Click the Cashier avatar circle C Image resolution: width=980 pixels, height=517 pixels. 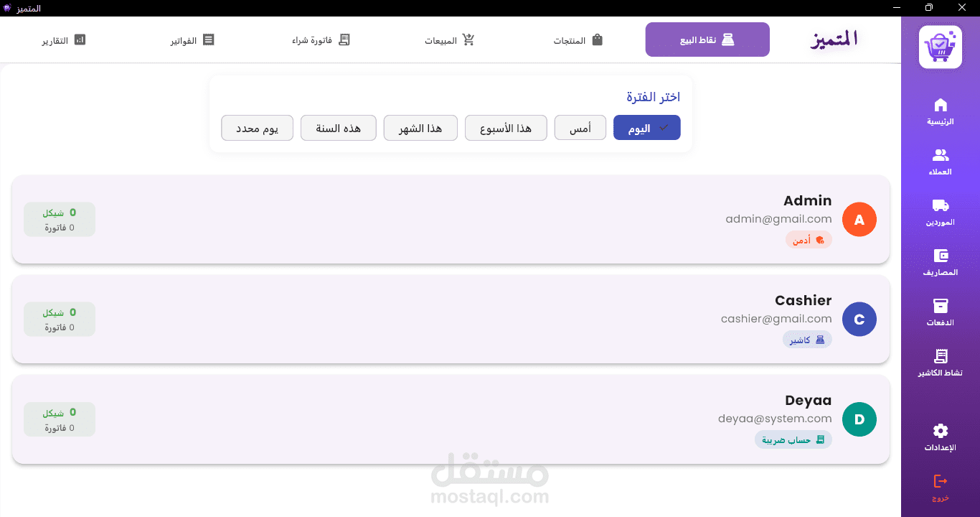coord(859,320)
